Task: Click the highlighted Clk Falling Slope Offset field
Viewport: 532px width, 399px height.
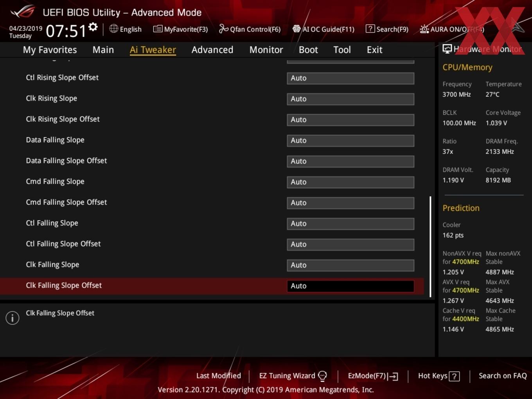Action: tap(350, 286)
